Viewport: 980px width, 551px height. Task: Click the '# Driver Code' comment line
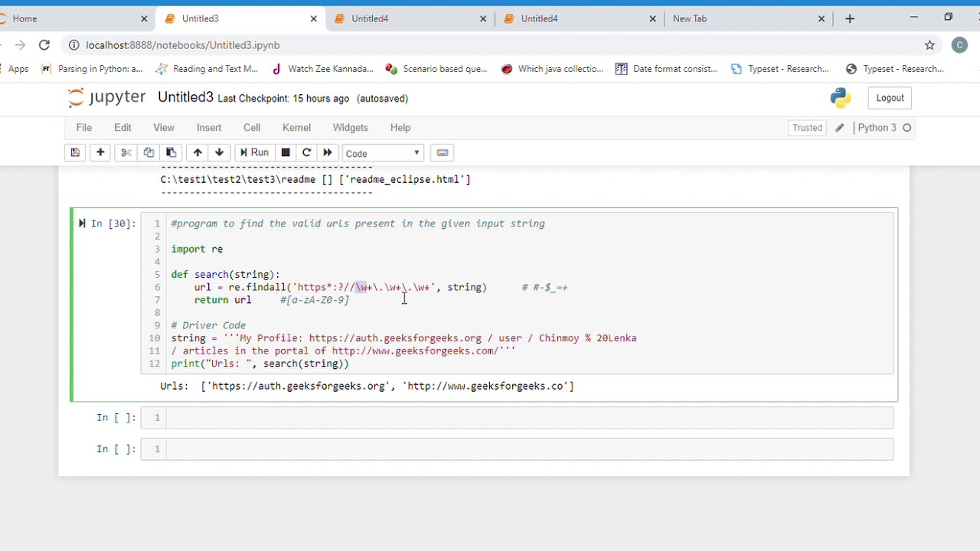[x=208, y=325]
